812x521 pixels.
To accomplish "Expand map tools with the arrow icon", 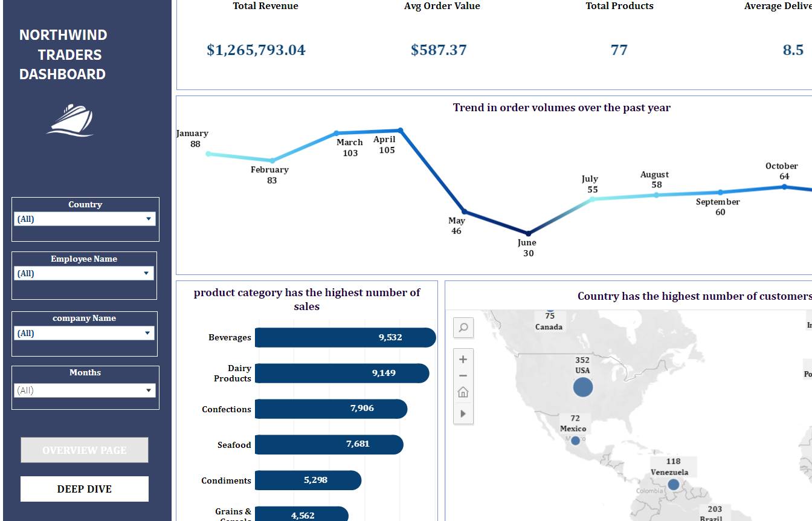I will pos(463,413).
